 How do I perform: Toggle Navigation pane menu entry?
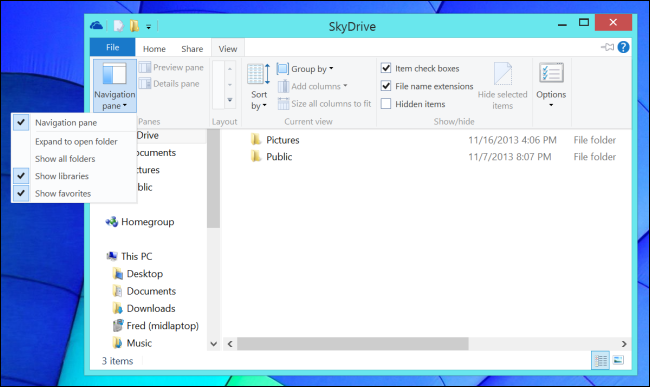click(74, 123)
